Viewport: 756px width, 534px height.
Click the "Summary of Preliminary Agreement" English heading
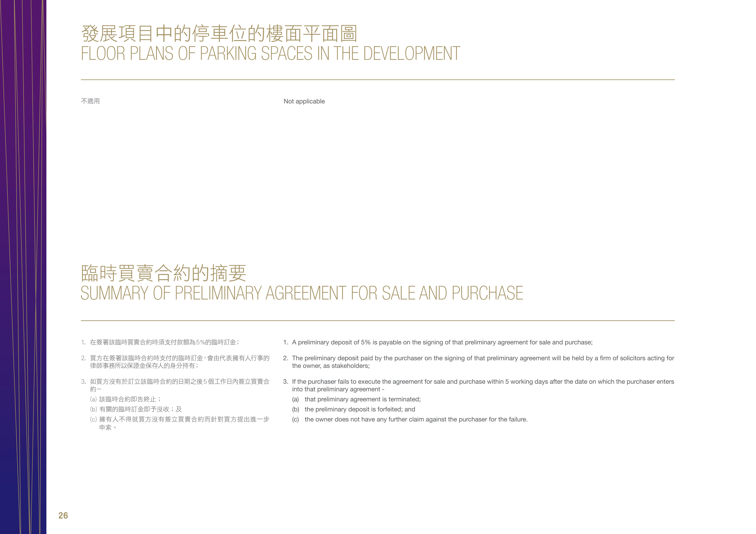pos(302,293)
